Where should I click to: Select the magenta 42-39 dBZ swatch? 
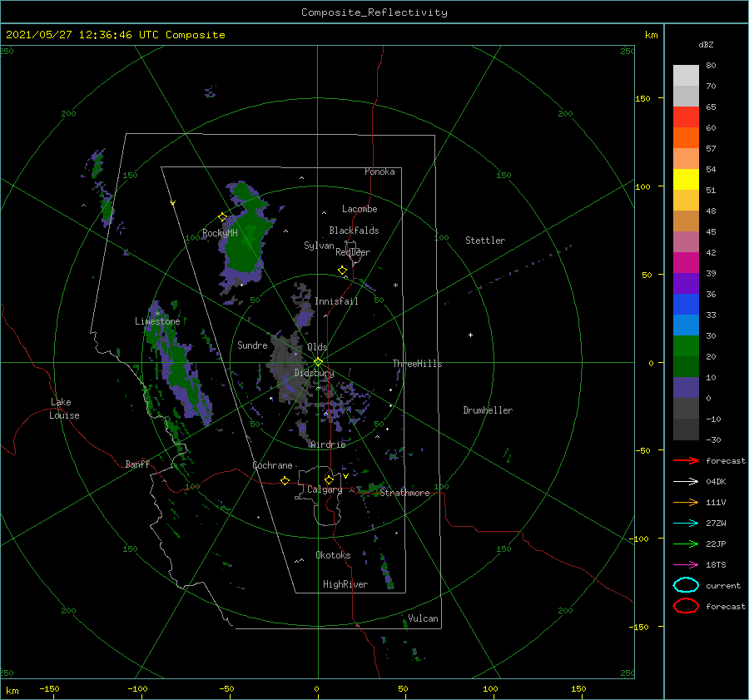[x=686, y=262]
